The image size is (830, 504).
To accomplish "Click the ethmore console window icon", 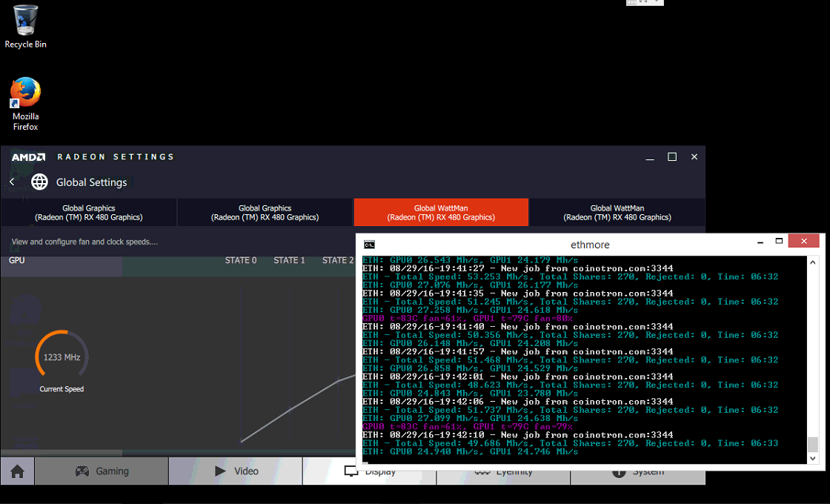I will click(370, 245).
